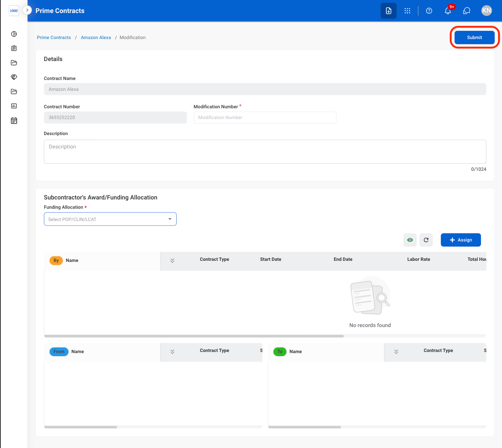Open sidebar folder icon between handshake and bar chart
This screenshot has width=502, height=448.
[14, 92]
